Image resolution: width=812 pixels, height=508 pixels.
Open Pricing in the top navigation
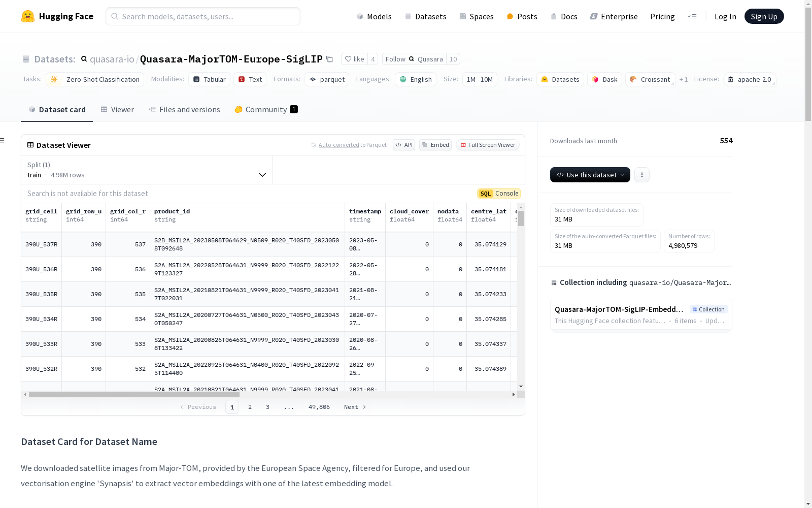(662, 16)
